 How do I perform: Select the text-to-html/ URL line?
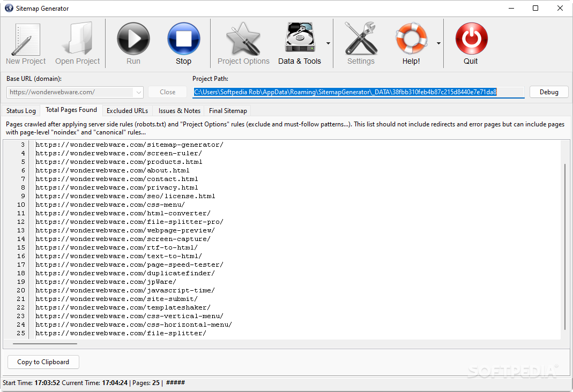(x=119, y=256)
